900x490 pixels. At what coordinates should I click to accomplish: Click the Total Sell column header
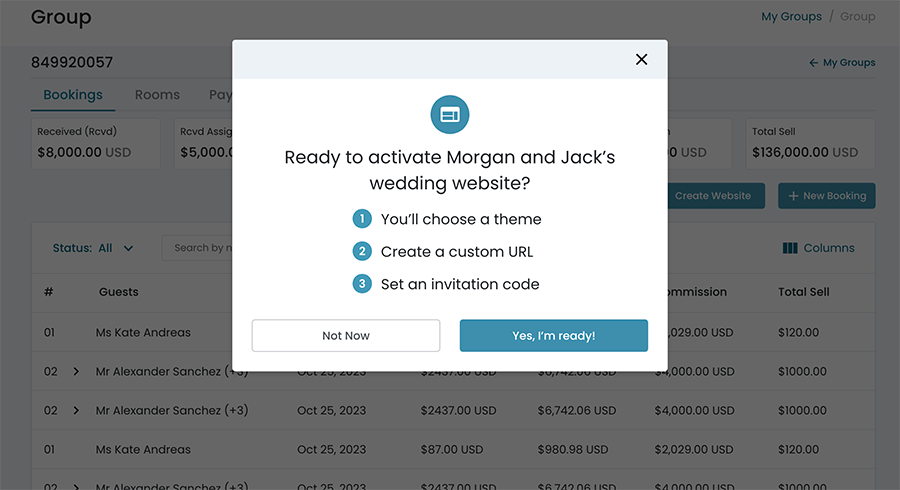tap(804, 292)
